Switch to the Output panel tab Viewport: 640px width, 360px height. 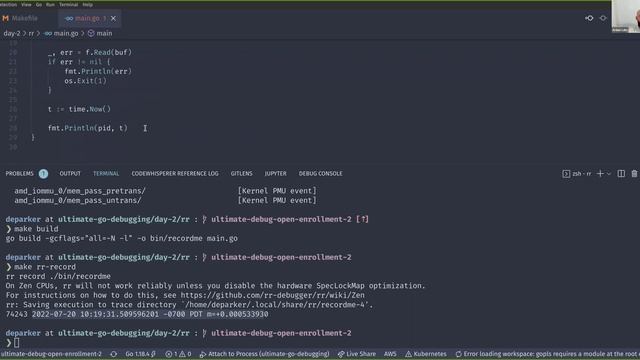tap(70, 173)
